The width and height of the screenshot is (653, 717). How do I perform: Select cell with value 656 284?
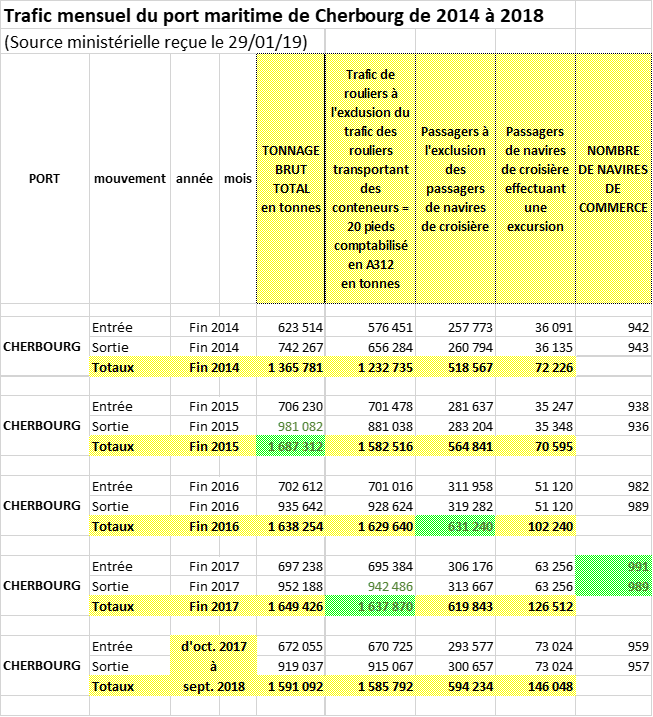click(x=370, y=348)
